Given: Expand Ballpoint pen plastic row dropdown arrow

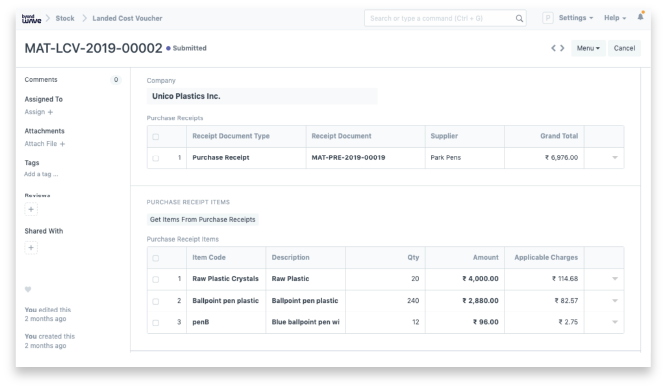Looking at the screenshot, I should click(x=615, y=301).
